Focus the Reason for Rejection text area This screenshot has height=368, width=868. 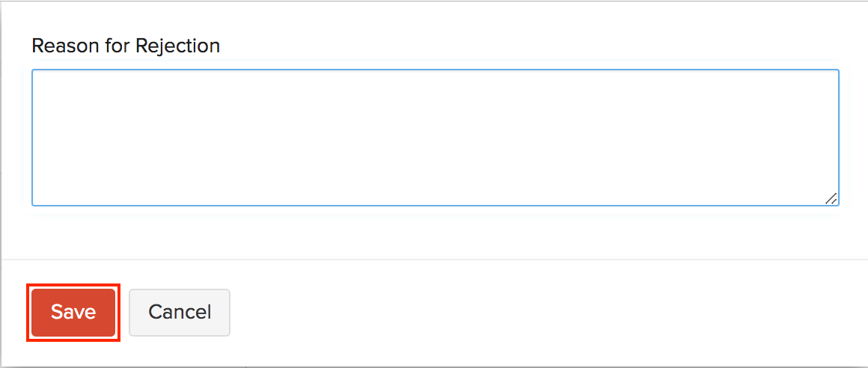pyautogui.click(x=435, y=138)
